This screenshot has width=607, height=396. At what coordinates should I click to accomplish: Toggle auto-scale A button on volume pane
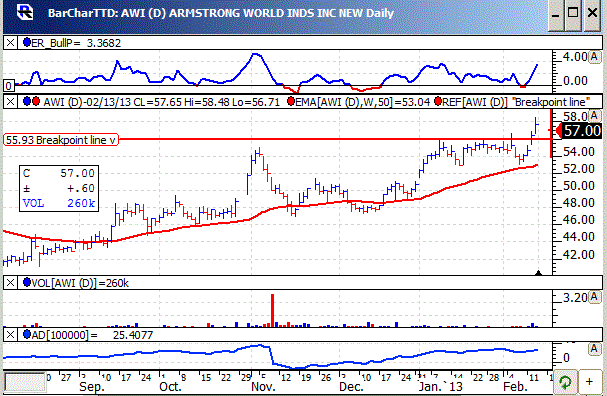[594, 297]
